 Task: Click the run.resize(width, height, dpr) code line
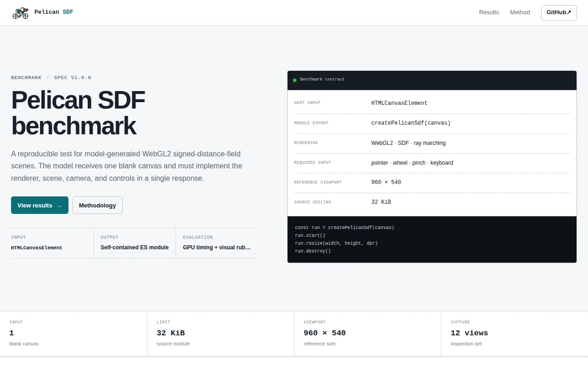[336, 243]
